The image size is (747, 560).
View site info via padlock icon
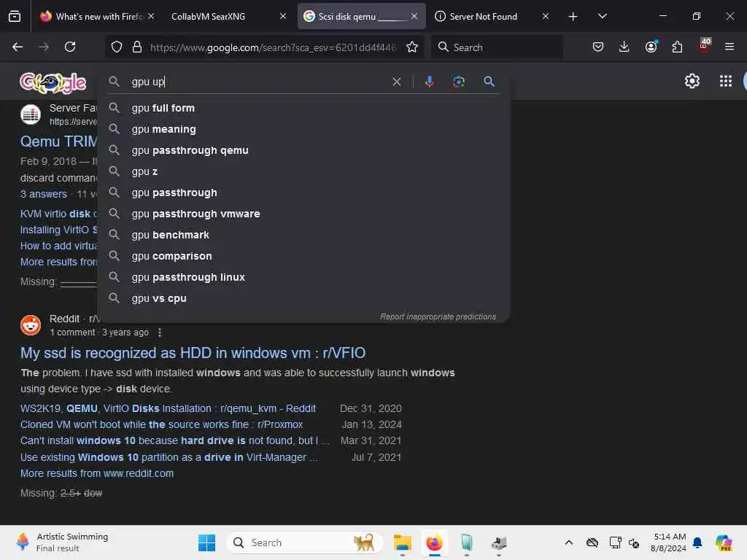tap(137, 47)
